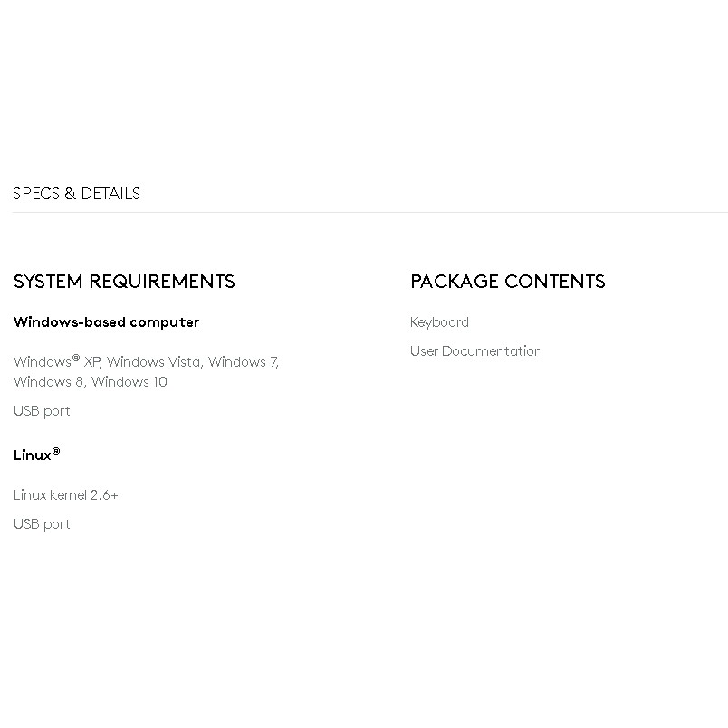Screen dimensions: 728x728
Task: Click the word REQUIREMENTS in System heading
Action: click(x=162, y=282)
